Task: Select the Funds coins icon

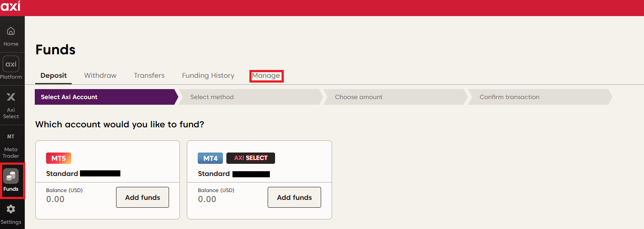Action: pyautogui.click(x=11, y=176)
